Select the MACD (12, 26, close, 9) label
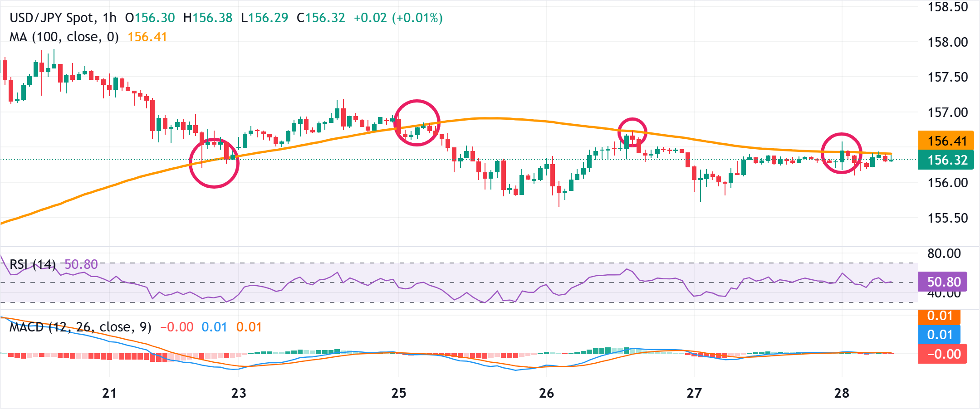Image resolution: width=980 pixels, height=409 pixels. (80, 327)
